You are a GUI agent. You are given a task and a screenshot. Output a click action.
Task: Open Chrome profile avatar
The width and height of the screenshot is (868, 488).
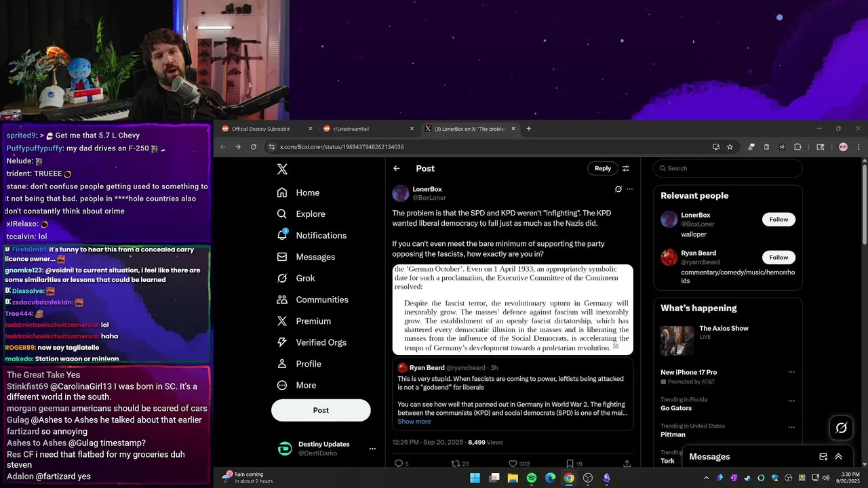coord(843,147)
